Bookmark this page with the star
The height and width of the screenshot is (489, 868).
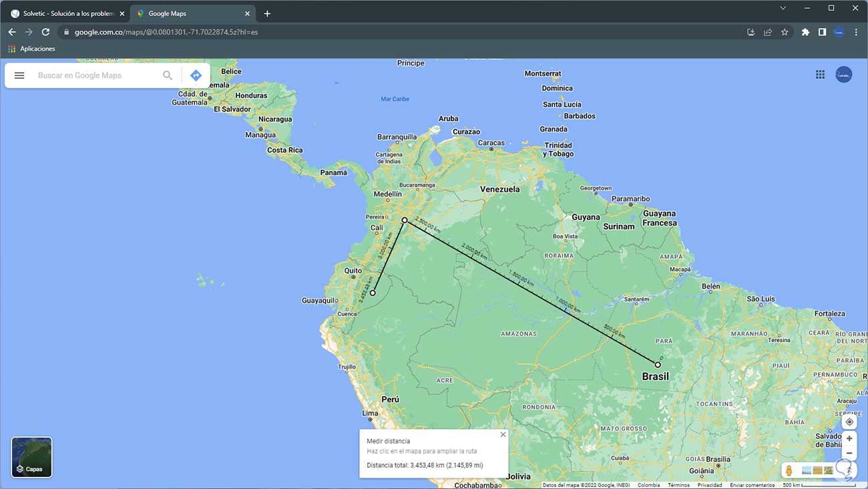coord(785,32)
